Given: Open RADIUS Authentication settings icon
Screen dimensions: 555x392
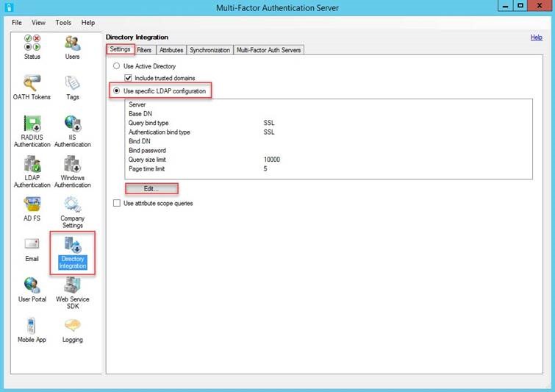Looking at the screenshot, I should 32,124.
